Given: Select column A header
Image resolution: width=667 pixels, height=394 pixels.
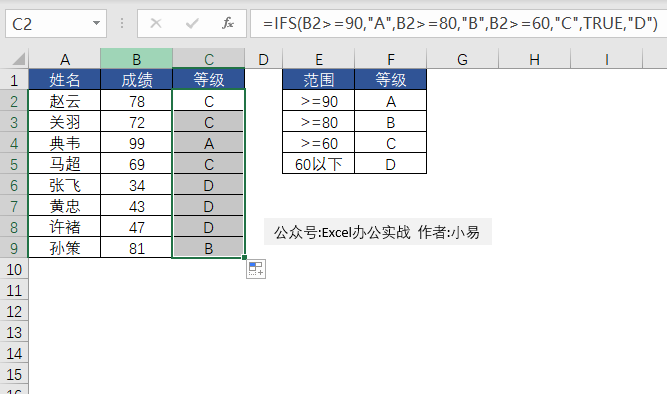Looking at the screenshot, I should (x=65, y=59).
